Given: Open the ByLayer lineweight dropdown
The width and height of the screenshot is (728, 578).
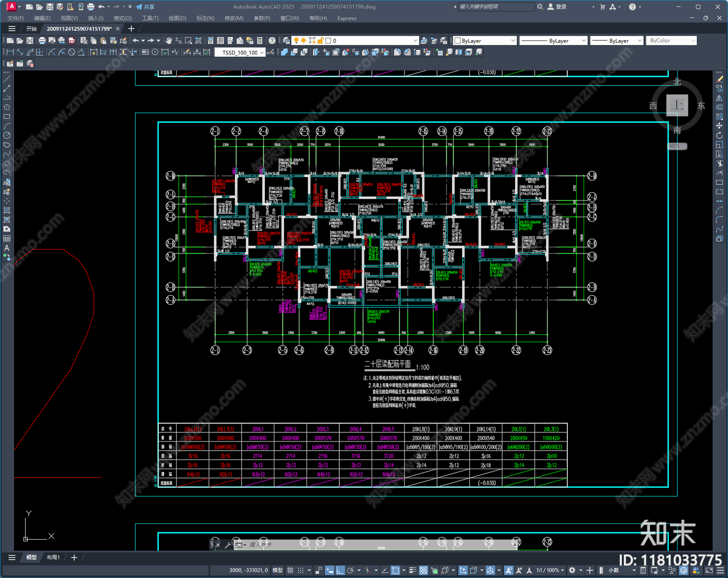Looking at the screenshot, I should pos(639,41).
